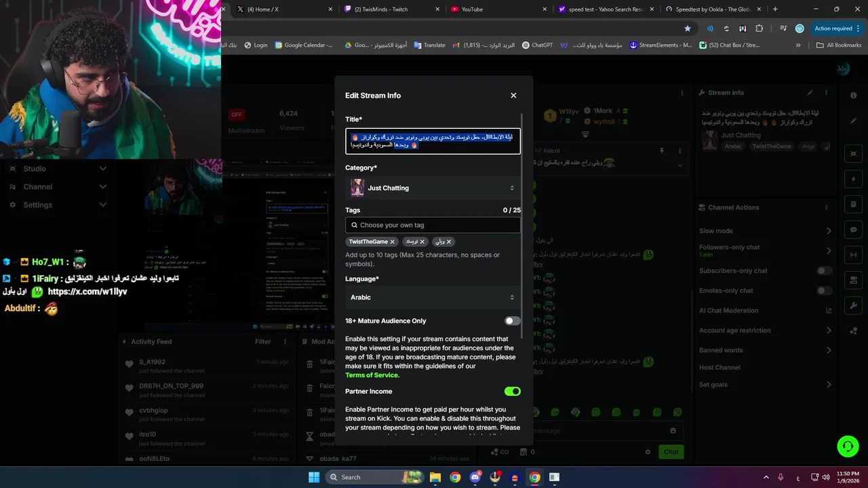The height and width of the screenshot is (488, 868).
Task: Remove the ويلي tag chip
Action: coord(448,241)
